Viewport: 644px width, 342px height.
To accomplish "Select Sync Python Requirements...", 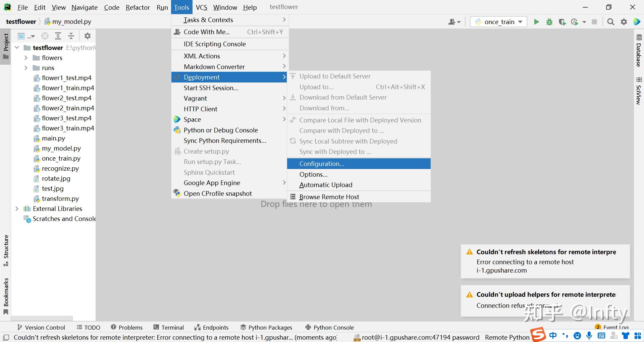I will click(230, 140).
